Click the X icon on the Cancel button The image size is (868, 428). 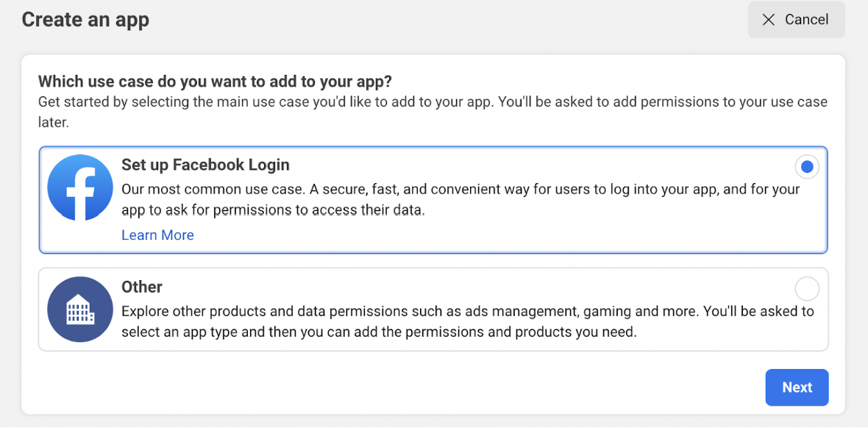pyautogui.click(x=769, y=20)
